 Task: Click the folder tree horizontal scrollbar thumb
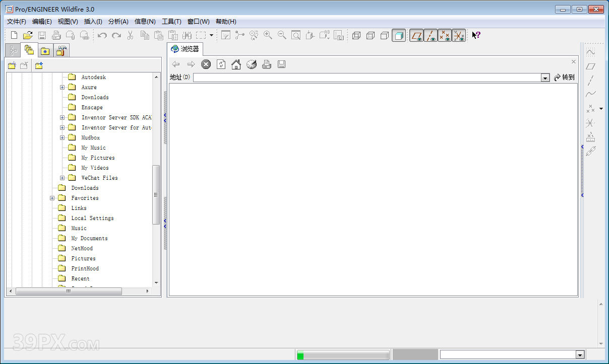(x=69, y=291)
